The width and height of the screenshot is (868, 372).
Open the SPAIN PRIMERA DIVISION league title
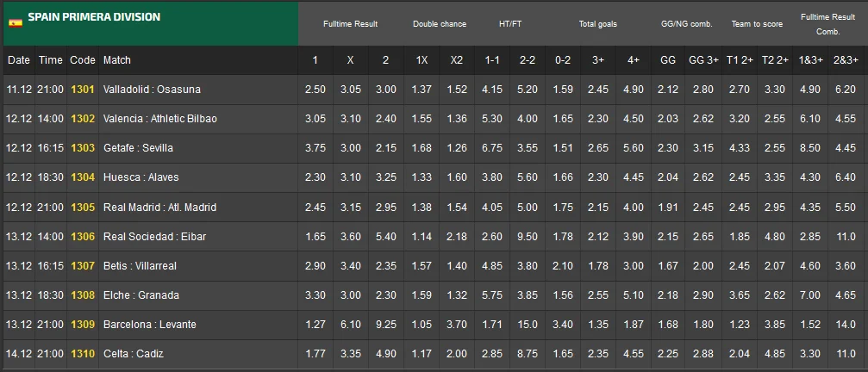[x=94, y=17]
